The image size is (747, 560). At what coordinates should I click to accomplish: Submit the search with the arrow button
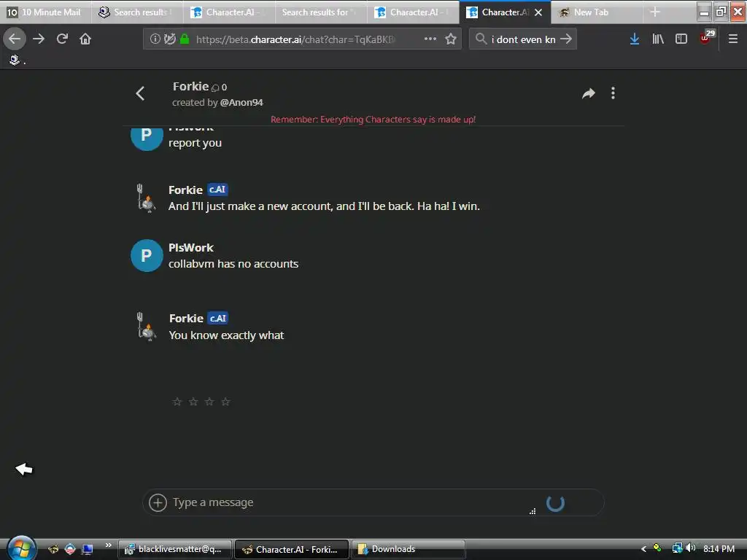pyautogui.click(x=566, y=39)
